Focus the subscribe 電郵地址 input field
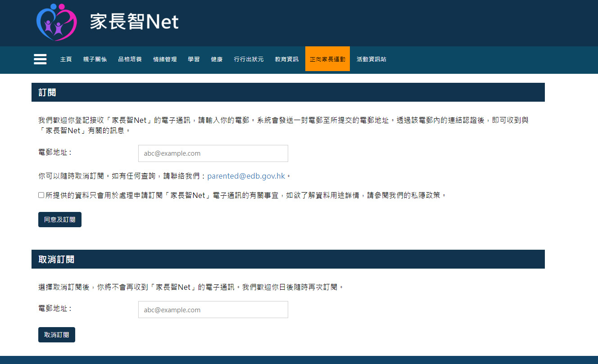This screenshot has height=364, width=598. (x=213, y=153)
